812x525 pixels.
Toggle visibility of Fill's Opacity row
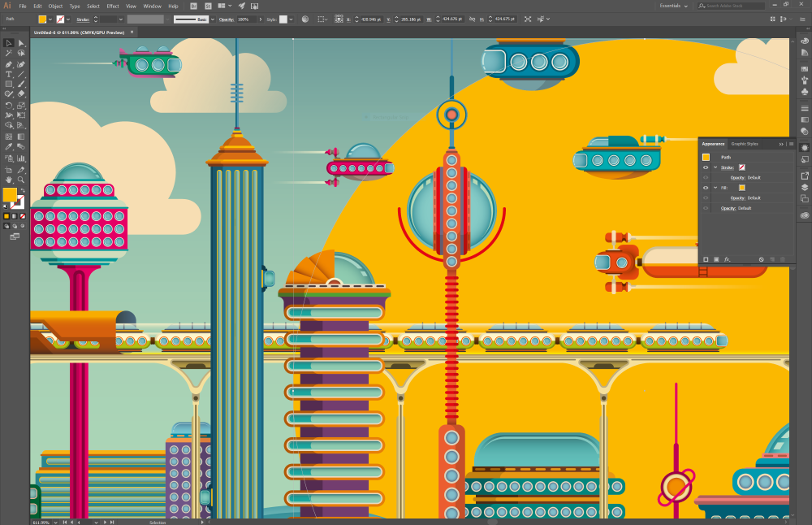(x=706, y=198)
